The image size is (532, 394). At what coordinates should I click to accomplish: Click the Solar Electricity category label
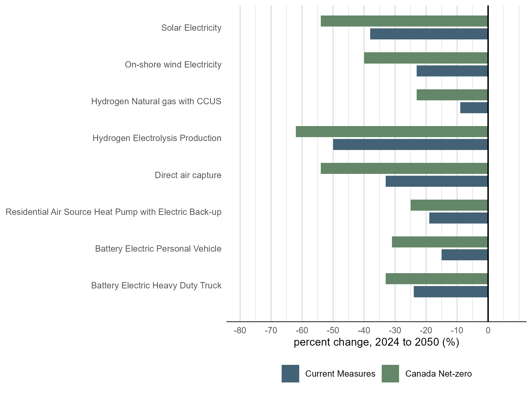click(x=191, y=28)
